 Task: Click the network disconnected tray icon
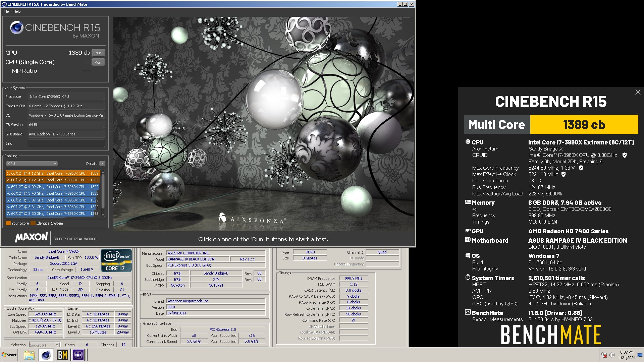(x=604, y=355)
